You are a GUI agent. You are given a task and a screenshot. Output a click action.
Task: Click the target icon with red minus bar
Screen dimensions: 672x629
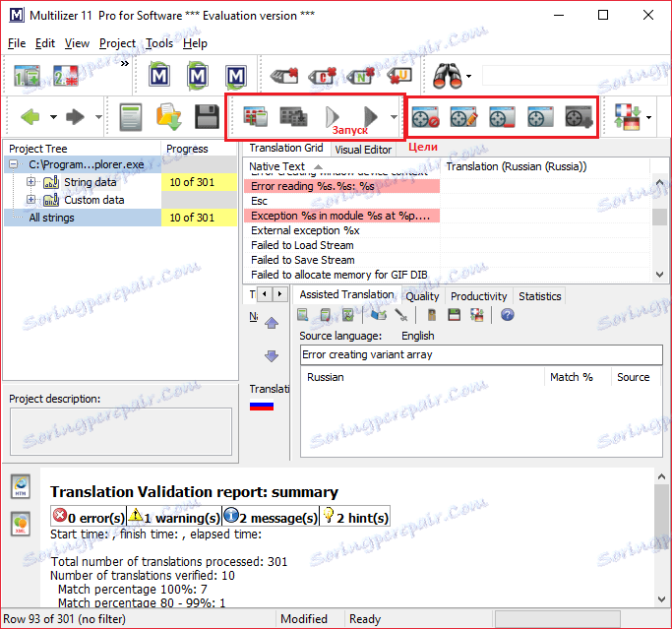502,117
